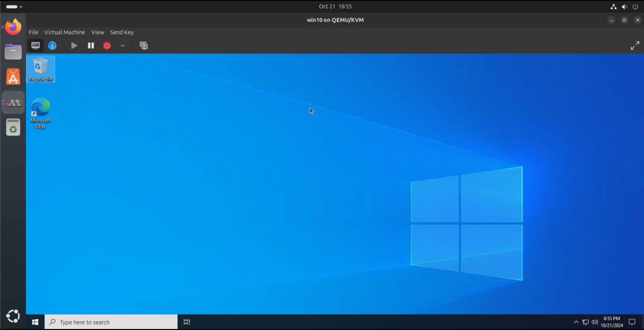Open Files manager from Ubuntu dock
Image resolution: width=644 pixels, height=330 pixels.
coord(13,52)
